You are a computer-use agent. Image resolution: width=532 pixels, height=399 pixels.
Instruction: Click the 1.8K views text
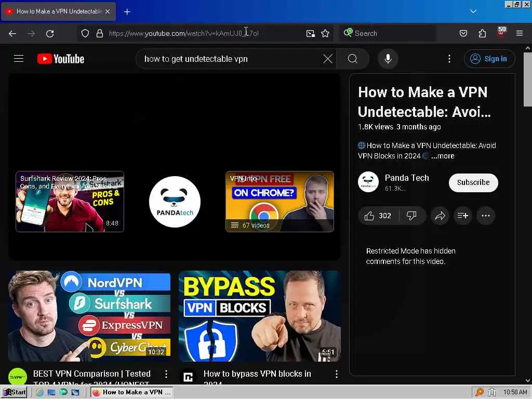(x=375, y=127)
